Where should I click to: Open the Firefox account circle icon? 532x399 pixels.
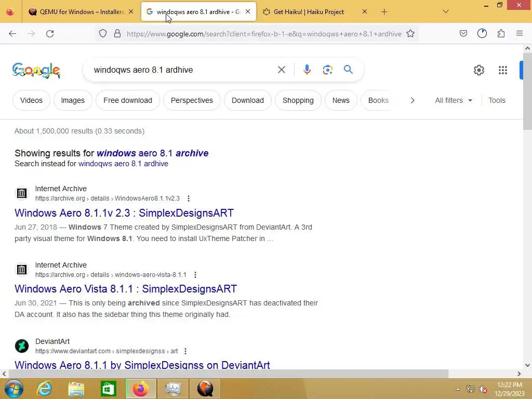(482, 33)
